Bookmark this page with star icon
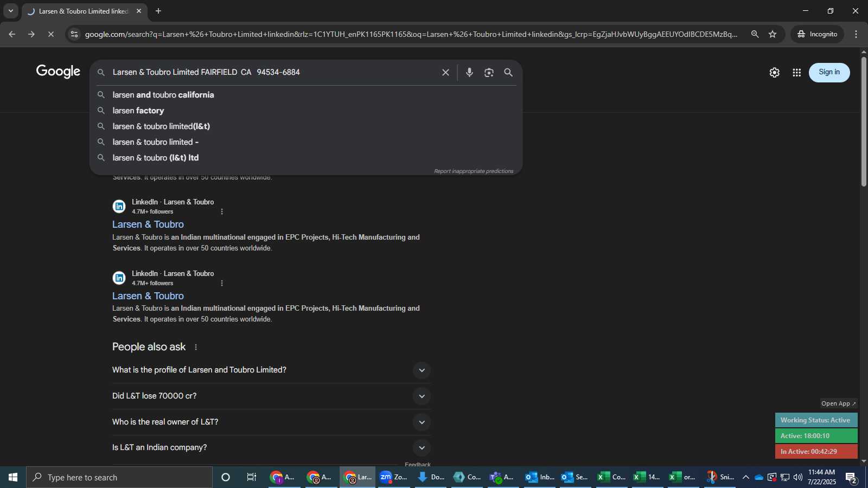Viewport: 868px width, 488px height. pos(773,34)
